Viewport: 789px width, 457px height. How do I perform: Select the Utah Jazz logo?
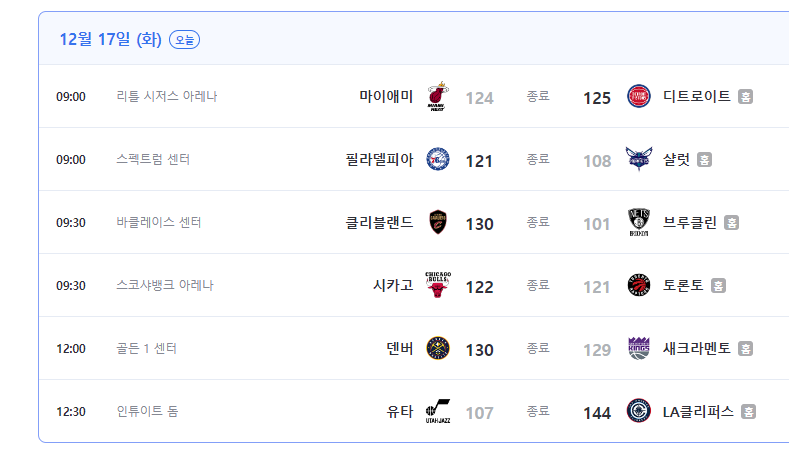(x=438, y=411)
